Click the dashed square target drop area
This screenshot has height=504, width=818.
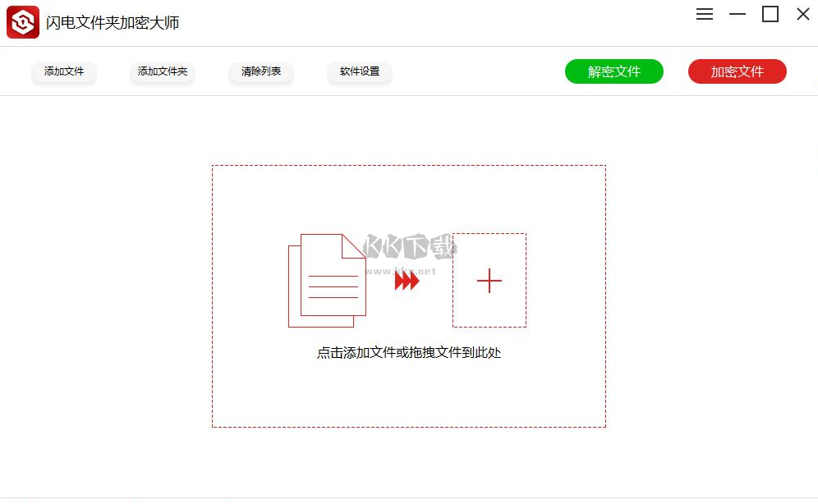[489, 281]
